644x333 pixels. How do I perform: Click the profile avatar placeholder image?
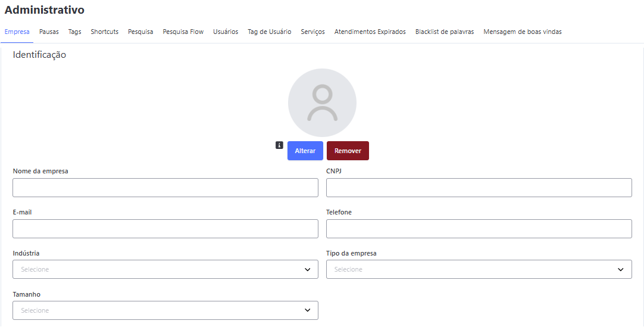323,103
